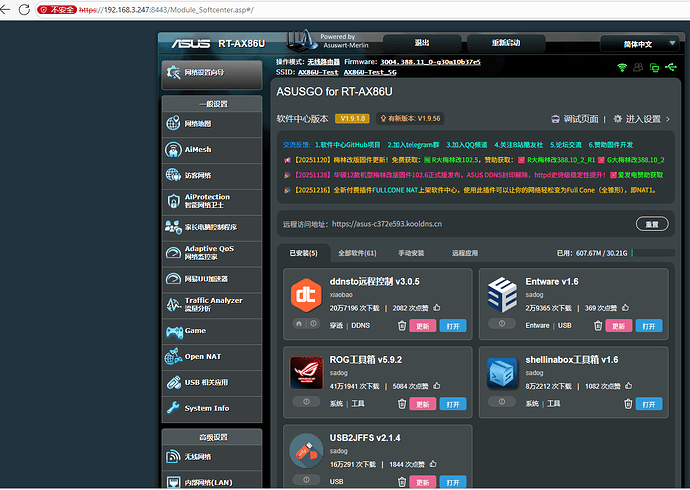Open Traffic Analyzer 流量分析
690x490 pixels.
tap(212, 305)
